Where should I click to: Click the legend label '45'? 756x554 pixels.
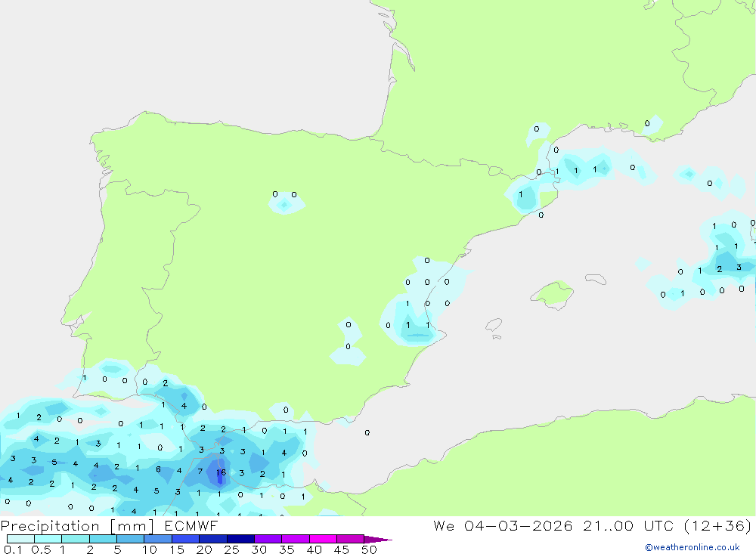(342, 549)
